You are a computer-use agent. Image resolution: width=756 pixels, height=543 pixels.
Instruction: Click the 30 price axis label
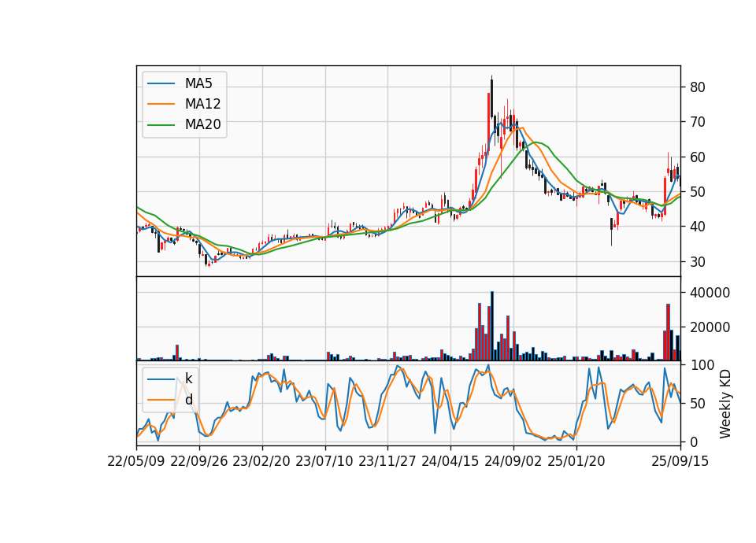(698, 261)
